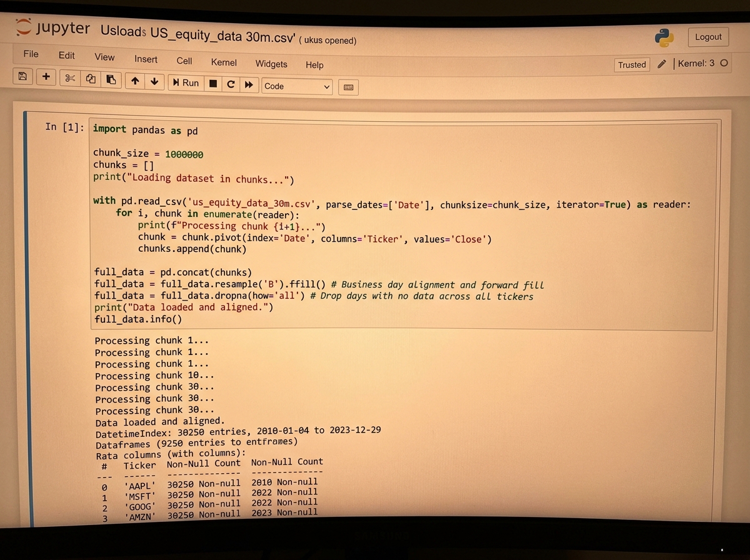750x560 pixels.
Task: Click the Save and Checkpoint icon
Action: (x=22, y=76)
